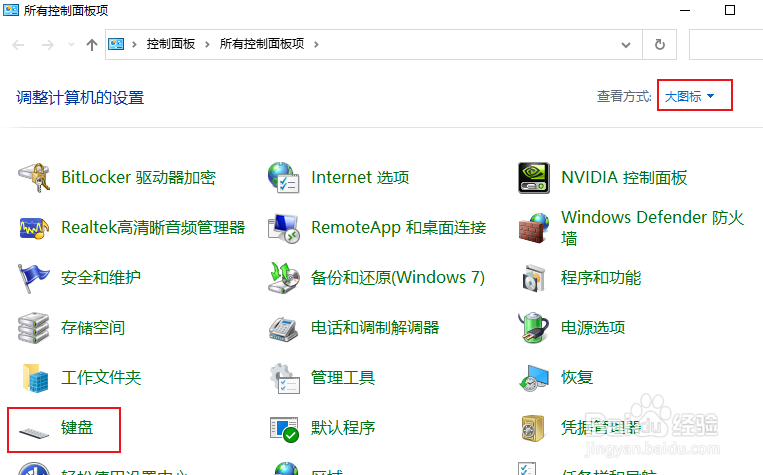Click BitLocker 驱动器加密 link

point(138,178)
